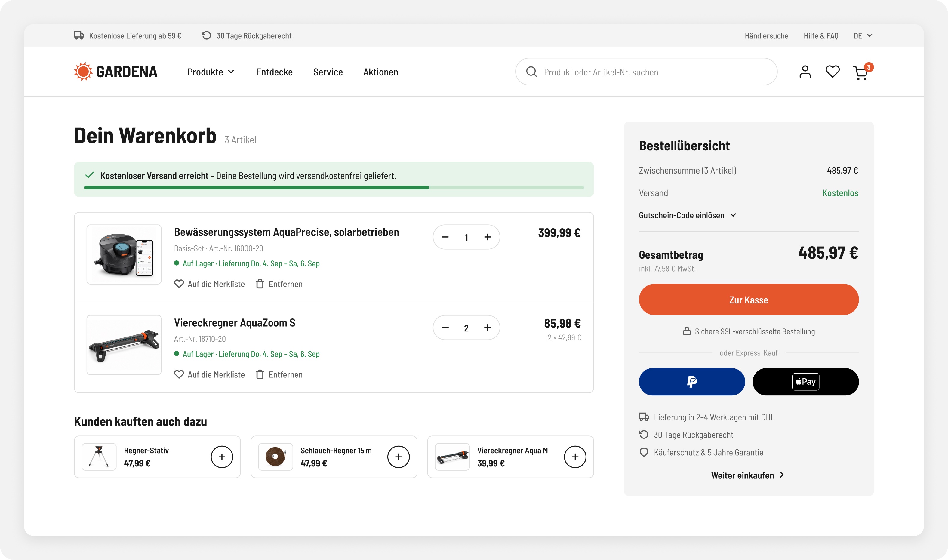Click the return icon in order summary

[644, 435]
